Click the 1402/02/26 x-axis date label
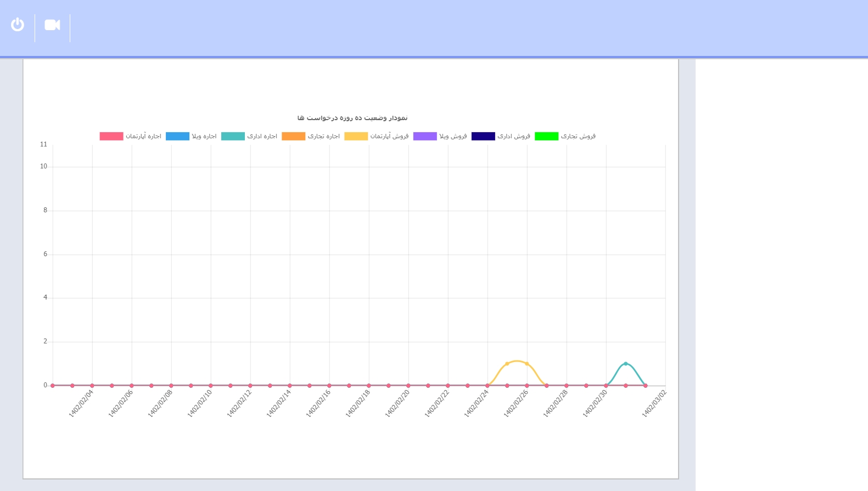The image size is (868, 491). point(517,404)
